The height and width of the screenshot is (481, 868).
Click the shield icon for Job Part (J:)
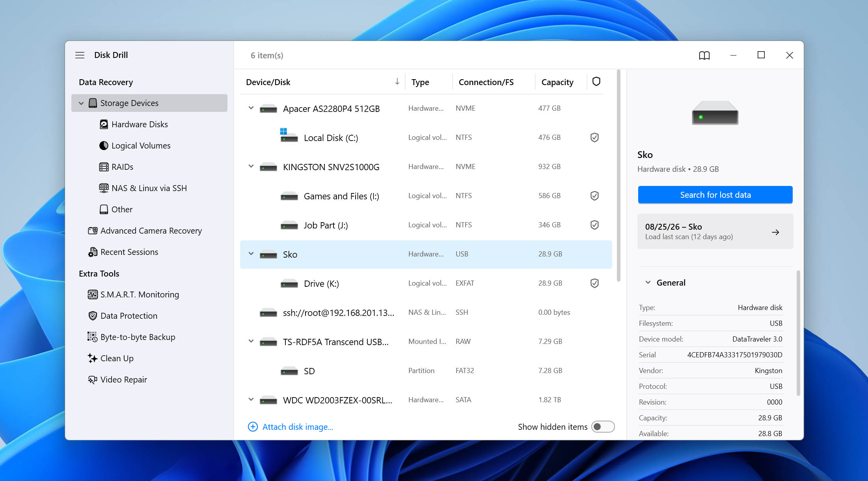pos(594,225)
